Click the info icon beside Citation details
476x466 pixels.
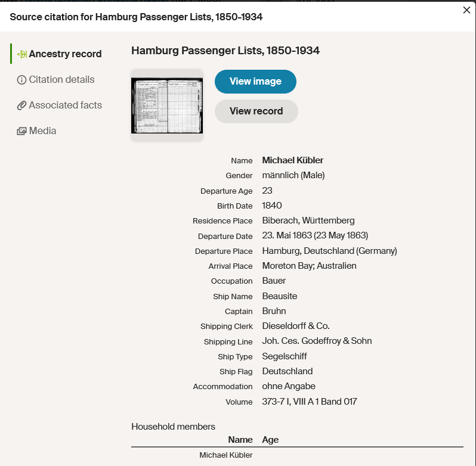22,80
